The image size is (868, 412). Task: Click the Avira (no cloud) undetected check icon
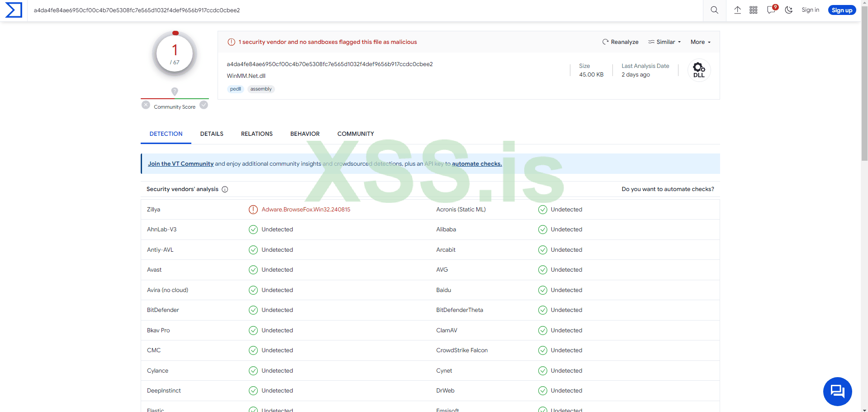253,290
